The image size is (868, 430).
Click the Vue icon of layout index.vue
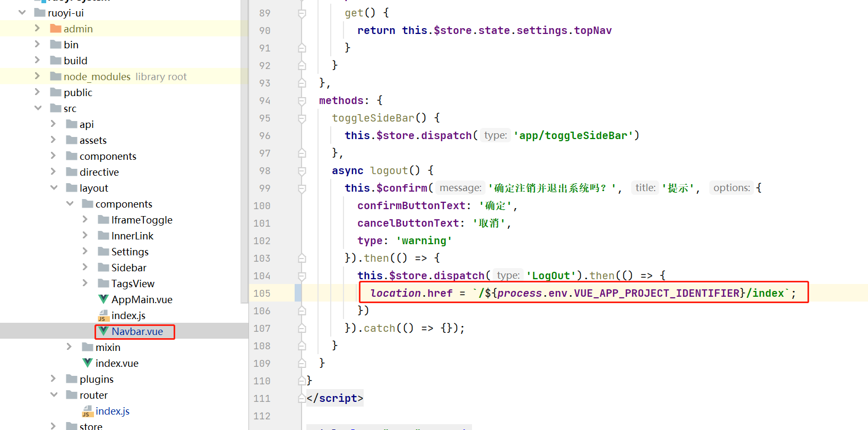pyautogui.click(x=88, y=363)
